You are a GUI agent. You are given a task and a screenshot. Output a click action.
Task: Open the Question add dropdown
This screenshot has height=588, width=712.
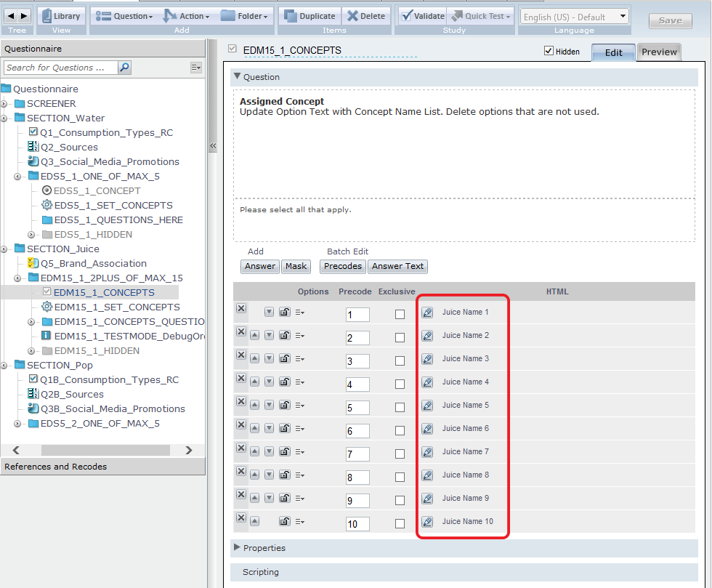coord(124,16)
